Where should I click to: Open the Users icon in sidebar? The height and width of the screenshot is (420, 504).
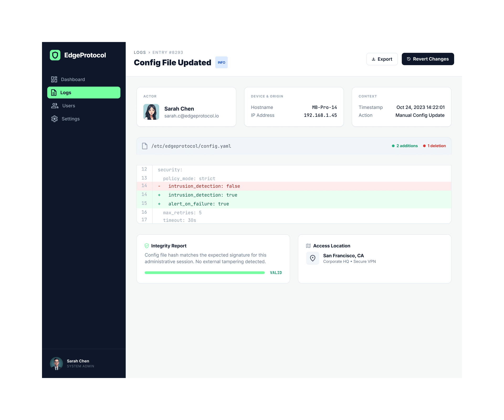54,106
